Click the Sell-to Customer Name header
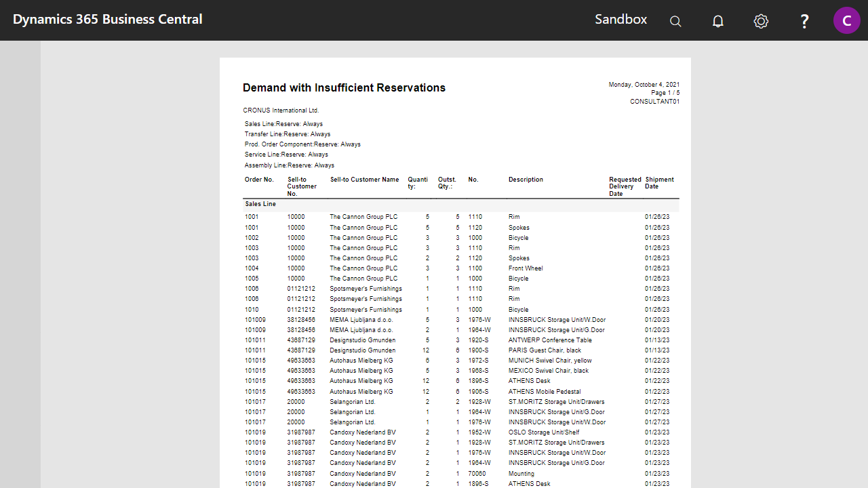Screen dimensions: 868x488 pyautogui.click(x=365, y=179)
